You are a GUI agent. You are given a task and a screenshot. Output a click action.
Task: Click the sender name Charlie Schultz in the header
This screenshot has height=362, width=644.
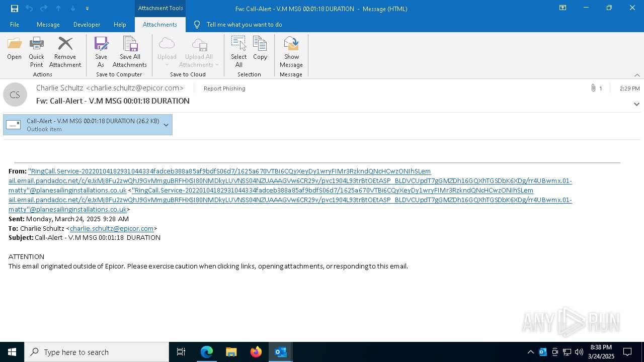[x=59, y=88]
